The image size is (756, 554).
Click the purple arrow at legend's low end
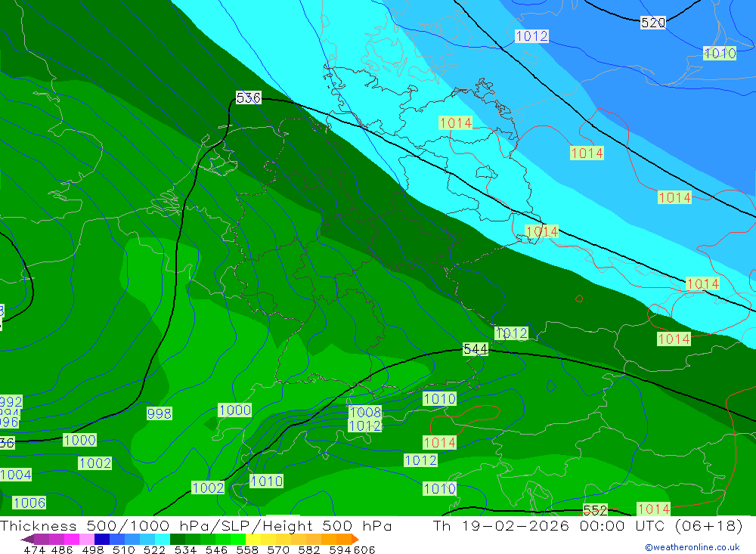coord(27,539)
